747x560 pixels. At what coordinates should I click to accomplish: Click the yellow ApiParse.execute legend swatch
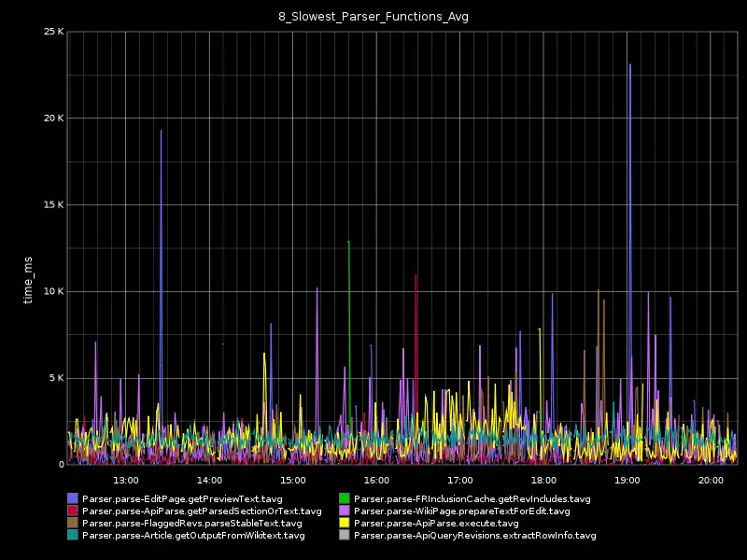click(x=345, y=524)
